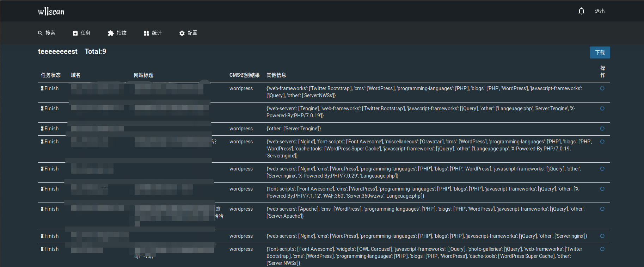Click action circle for OWL Carousel row
The height and width of the screenshot is (267, 644).
[x=602, y=249]
